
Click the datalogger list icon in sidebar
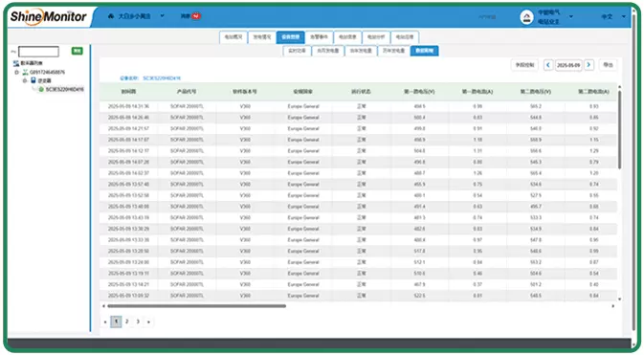coord(16,63)
